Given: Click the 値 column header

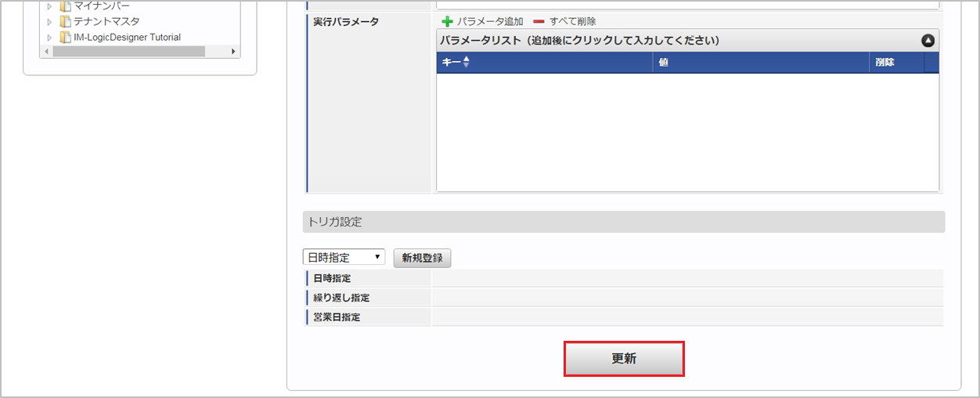Looking at the screenshot, I should pos(761,63).
